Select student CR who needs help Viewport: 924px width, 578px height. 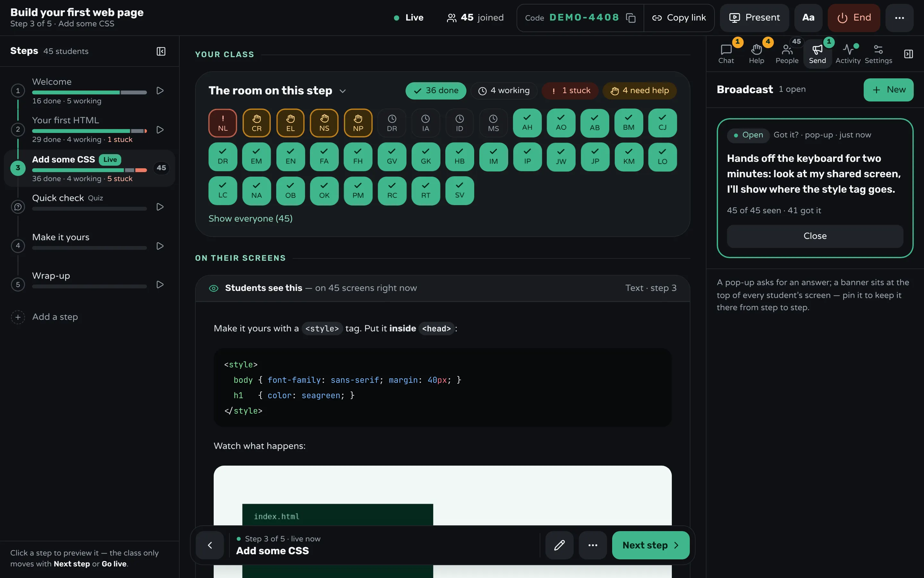[257, 123]
